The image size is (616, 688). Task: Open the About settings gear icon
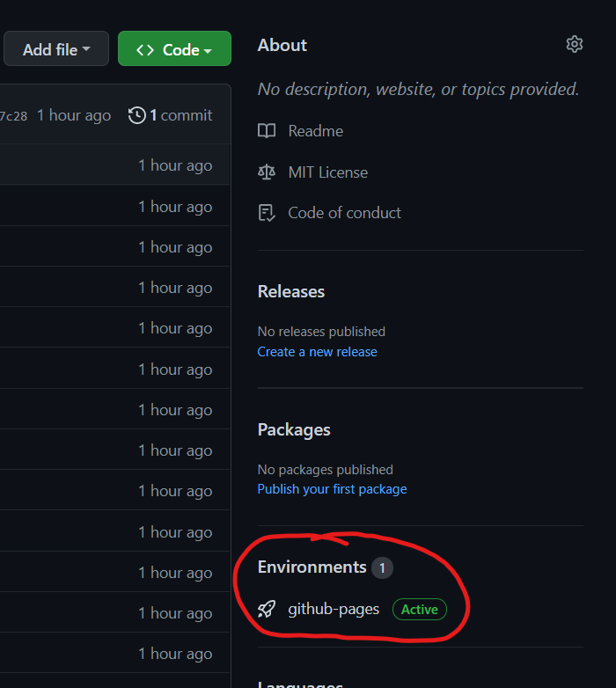click(575, 44)
